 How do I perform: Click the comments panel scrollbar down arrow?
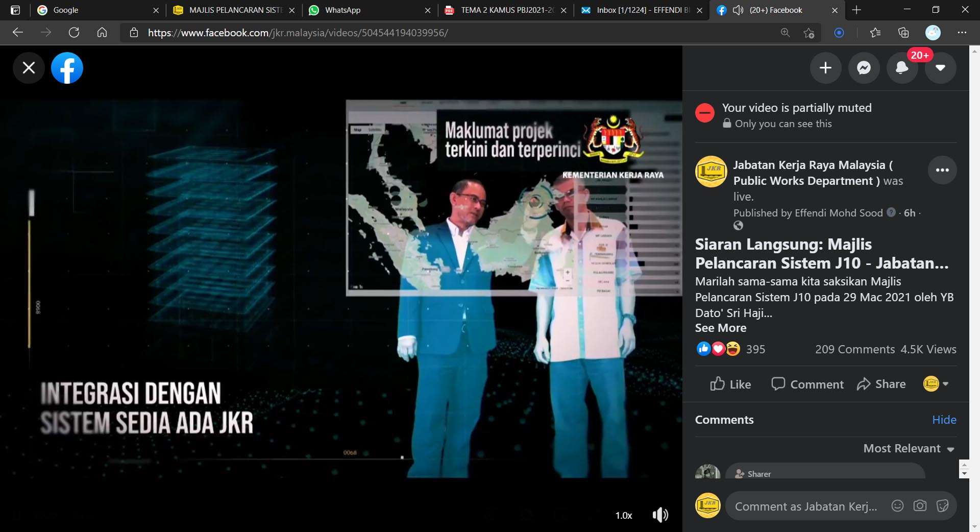point(964,474)
